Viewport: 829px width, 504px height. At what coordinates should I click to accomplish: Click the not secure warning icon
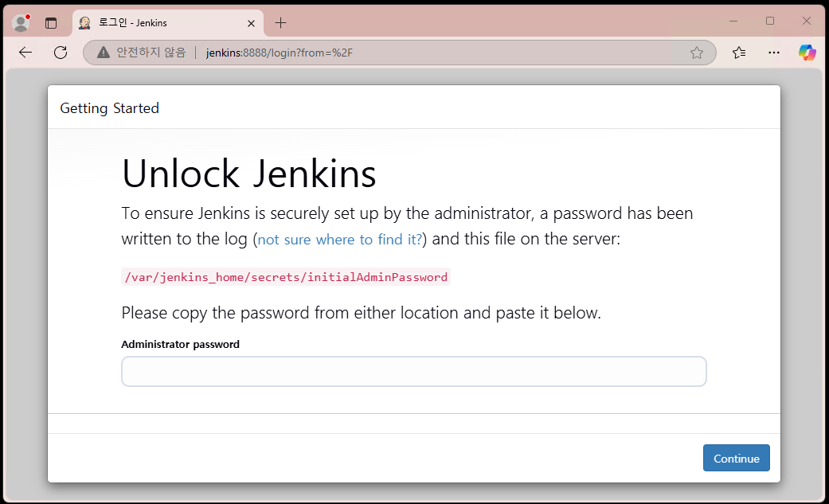pyautogui.click(x=104, y=53)
